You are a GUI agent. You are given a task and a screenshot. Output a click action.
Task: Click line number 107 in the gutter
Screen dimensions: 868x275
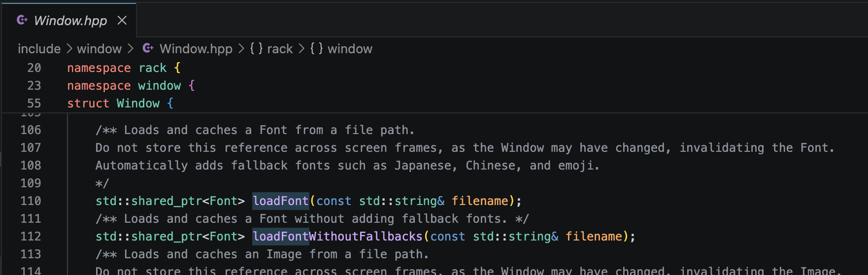pyautogui.click(x=31, y=148)
